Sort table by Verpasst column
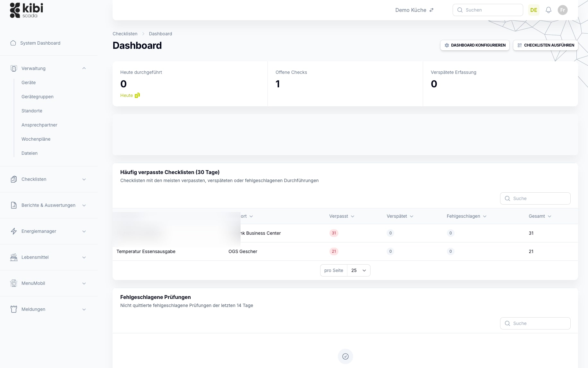Image resolution: width=588 pixels, height=368 pixels. tap(342, 216)
